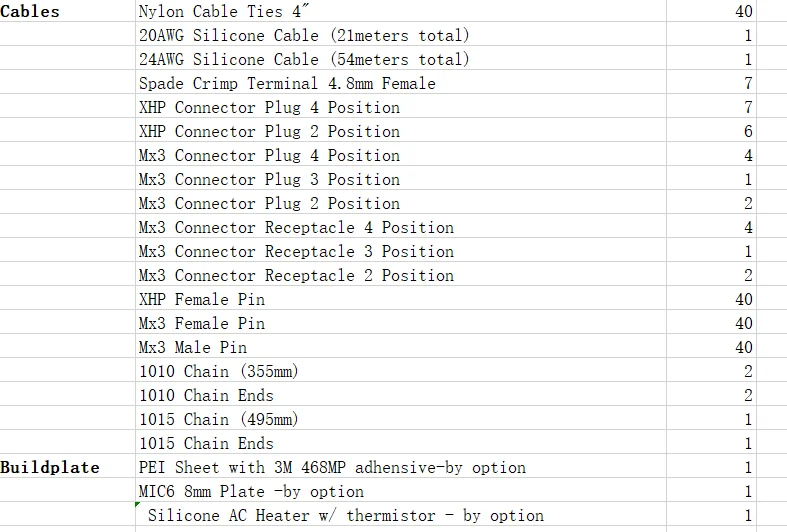Image resolution: width=787 pixels, height=532 pixels.
Task: Select the "Cables" category cell
Action: pyautogui.click(x=31, y=12)
